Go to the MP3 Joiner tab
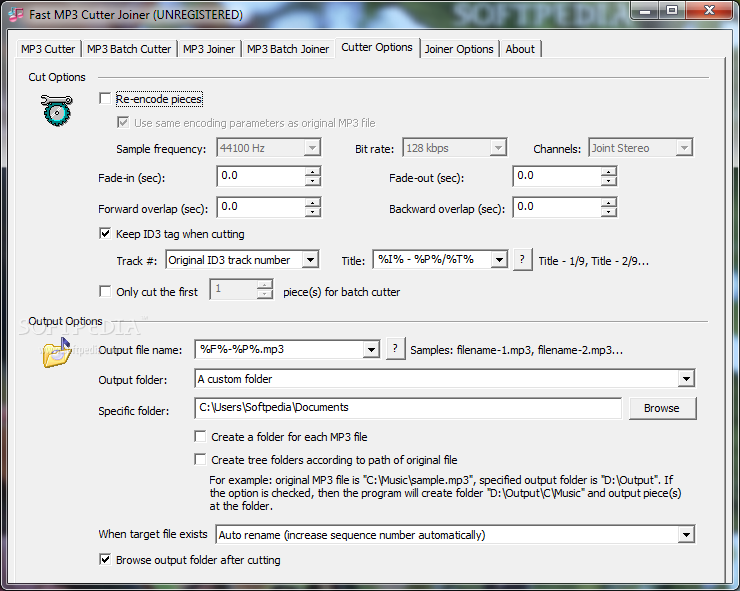 coord(209,49)
